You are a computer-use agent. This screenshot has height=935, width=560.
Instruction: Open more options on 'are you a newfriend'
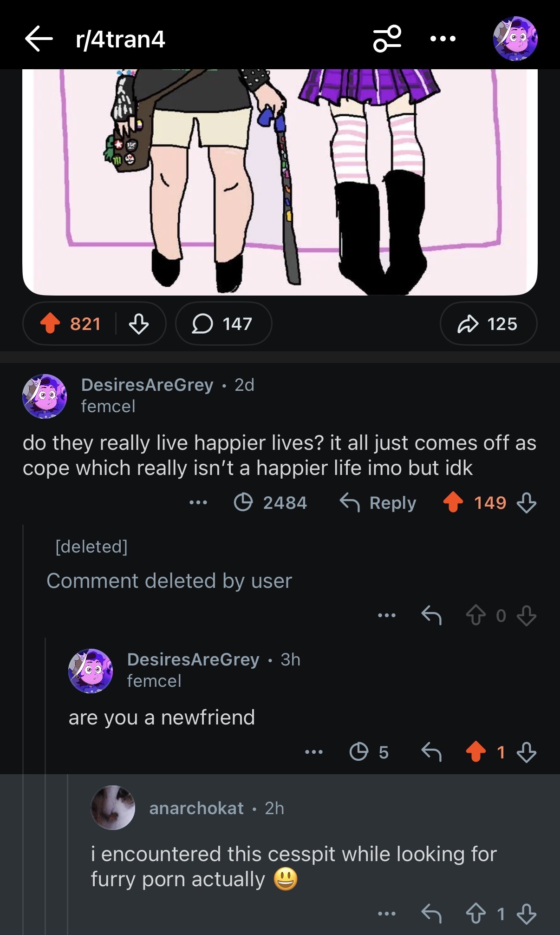click(x=314, y=752)
